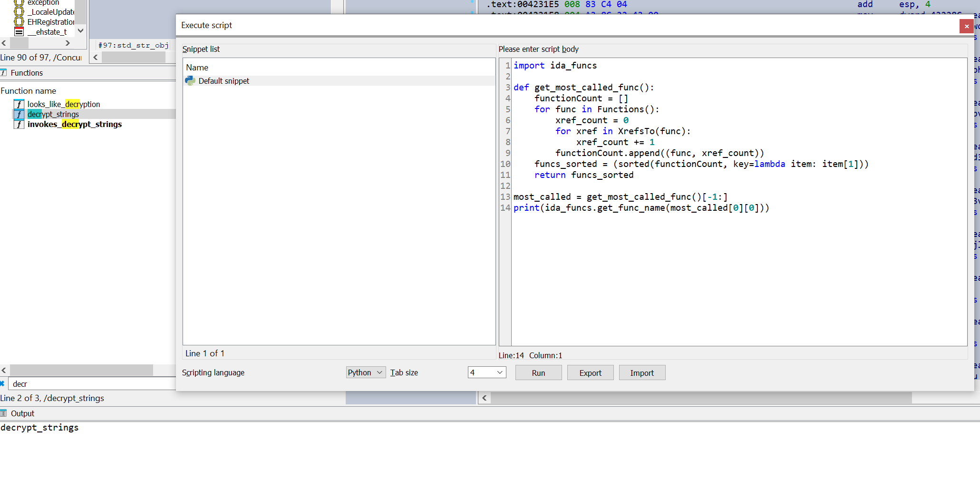980x480 pixels.
Task: Click the down arrow of the types list scrollbar
Action: click(81, 31)
